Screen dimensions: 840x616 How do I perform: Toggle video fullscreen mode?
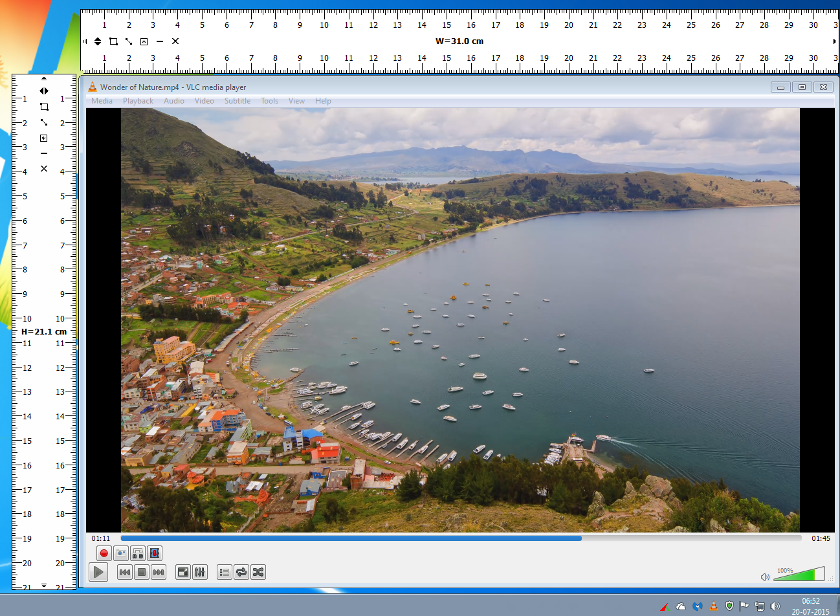click(x=183, y=572)
